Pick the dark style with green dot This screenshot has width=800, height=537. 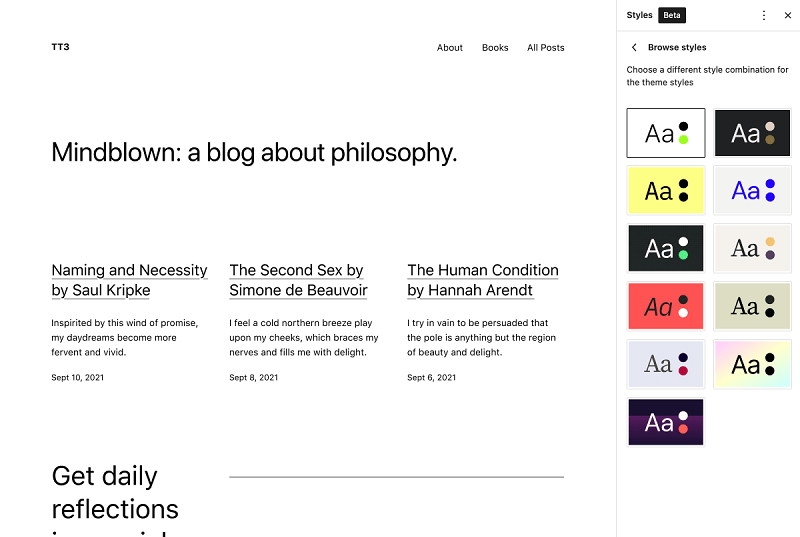tap(666, 248)
